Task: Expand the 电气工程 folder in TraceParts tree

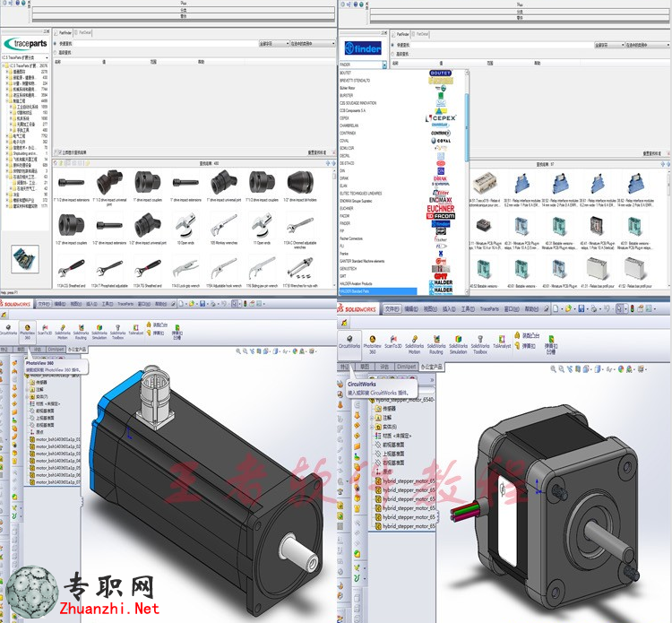Action: (7, 136)
